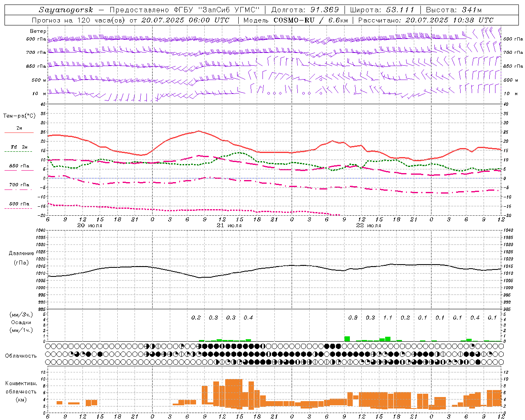Select the Прогноз на 120 часа(ов) text
Image resolution: width=525 pixels, height=420 pixels.
79,20
